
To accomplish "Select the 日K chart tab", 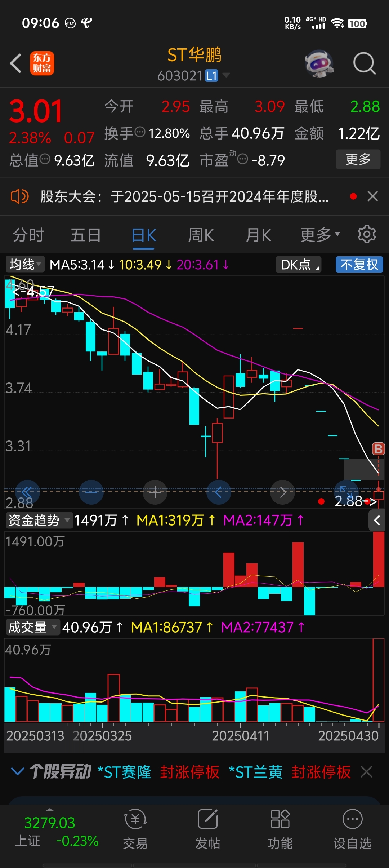I will pos(144,236).
